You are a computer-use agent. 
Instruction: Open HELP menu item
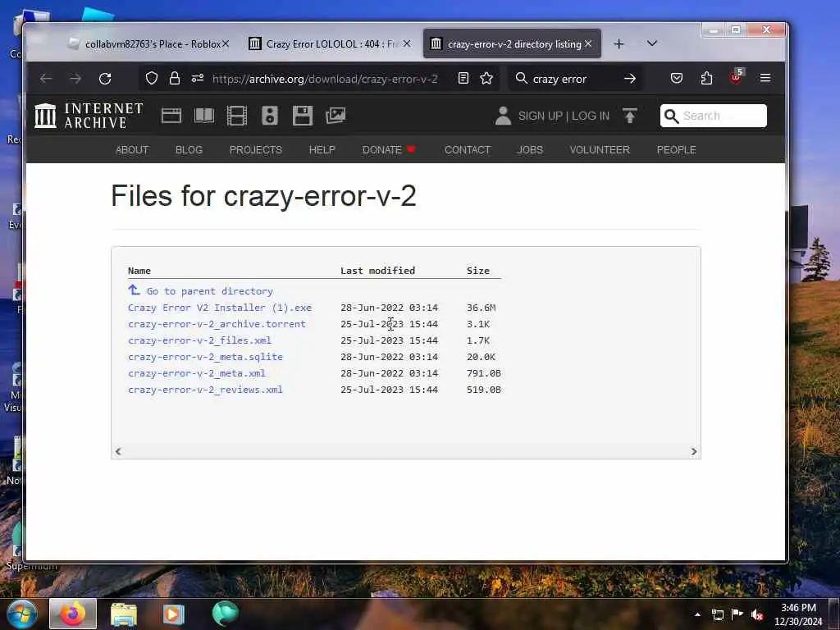pyautogui.click(x=322, y=150)
